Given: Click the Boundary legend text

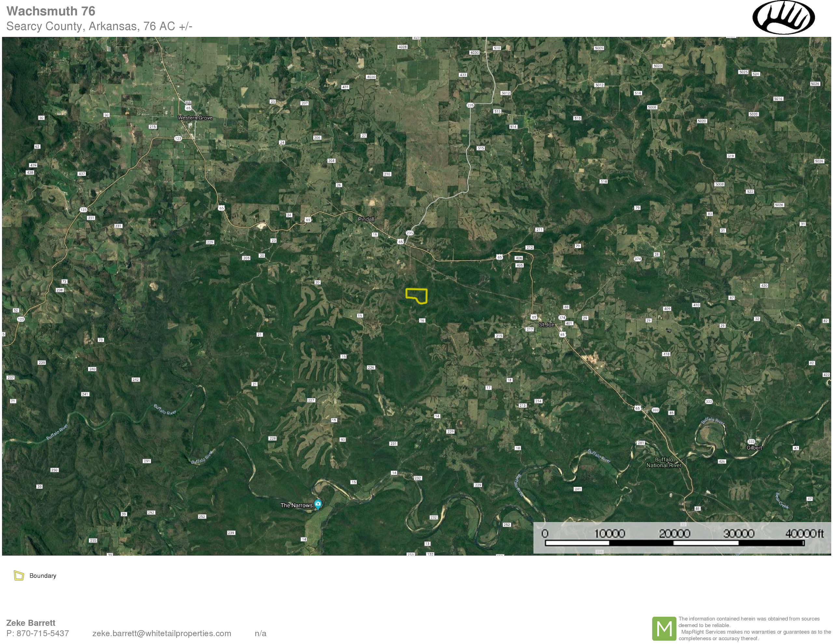Looking at the screenshot, I should tap(43, 576).
